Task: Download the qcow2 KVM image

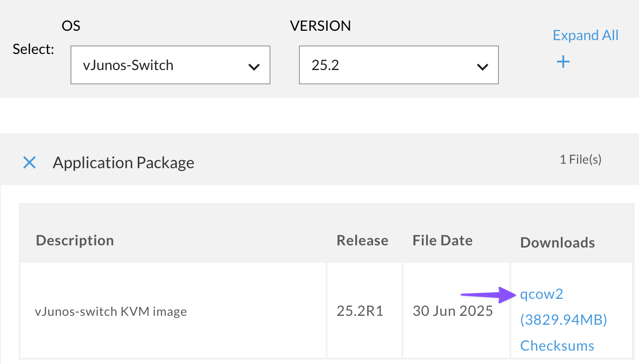Action: coord(541,294)
